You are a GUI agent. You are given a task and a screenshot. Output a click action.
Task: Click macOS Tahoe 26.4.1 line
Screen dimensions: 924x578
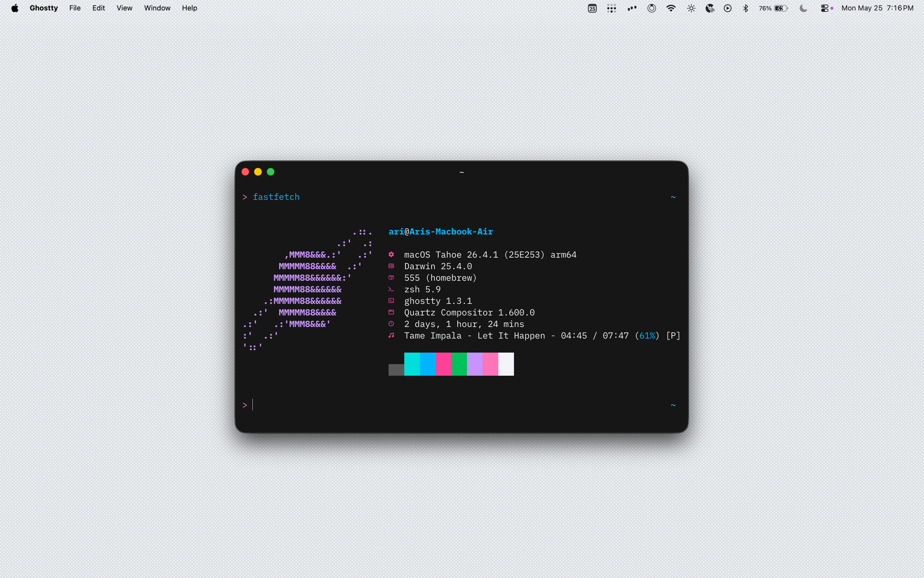490,255
